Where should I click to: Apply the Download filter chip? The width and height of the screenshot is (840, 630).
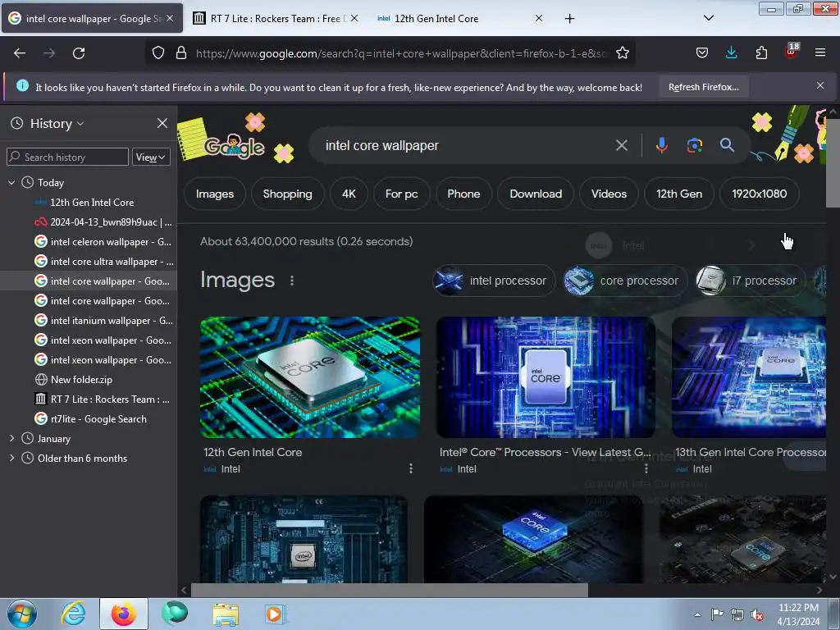536,194
